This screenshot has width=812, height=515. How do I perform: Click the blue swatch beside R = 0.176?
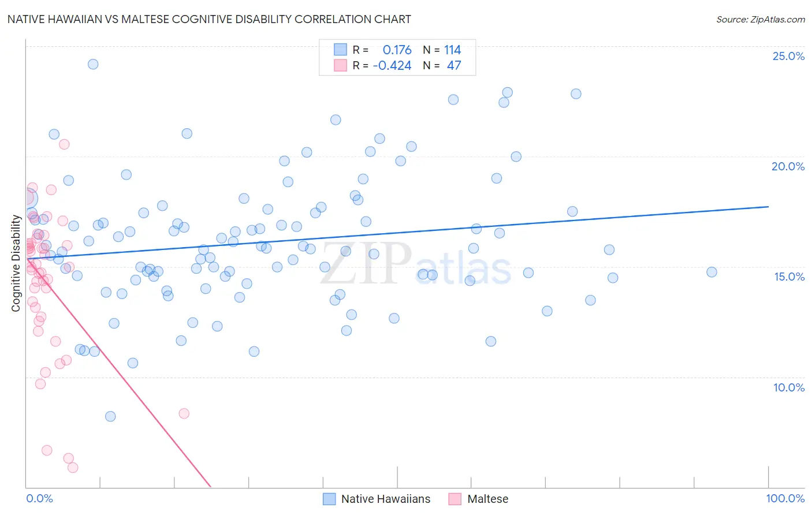(341, 50)
